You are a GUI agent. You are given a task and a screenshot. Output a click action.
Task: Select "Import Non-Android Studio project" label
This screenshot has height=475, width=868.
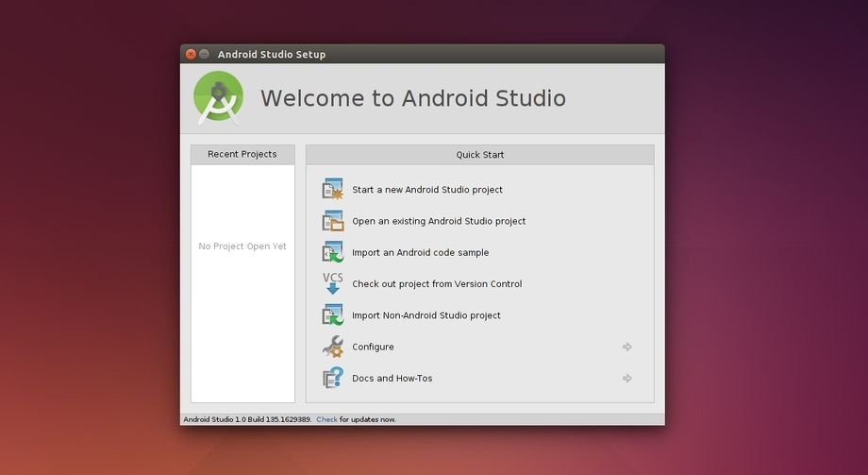426,315
